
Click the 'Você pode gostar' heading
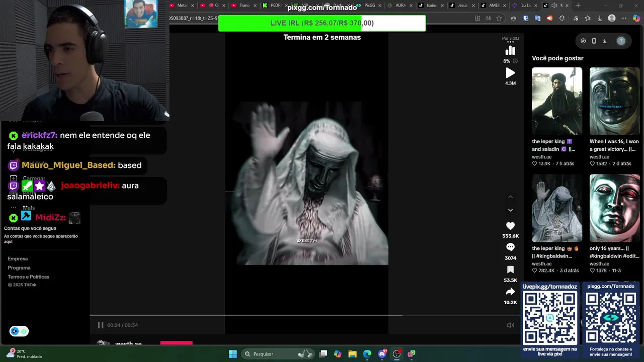[557, 58]
